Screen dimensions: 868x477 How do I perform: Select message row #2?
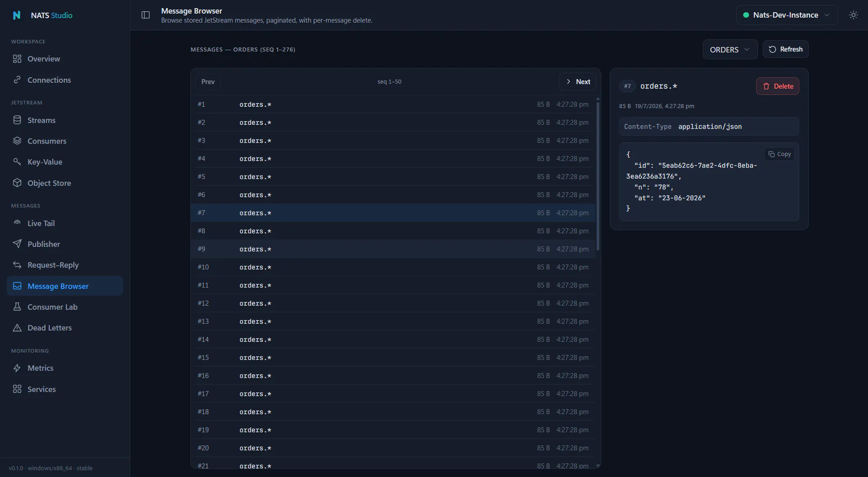pos(393,122)
